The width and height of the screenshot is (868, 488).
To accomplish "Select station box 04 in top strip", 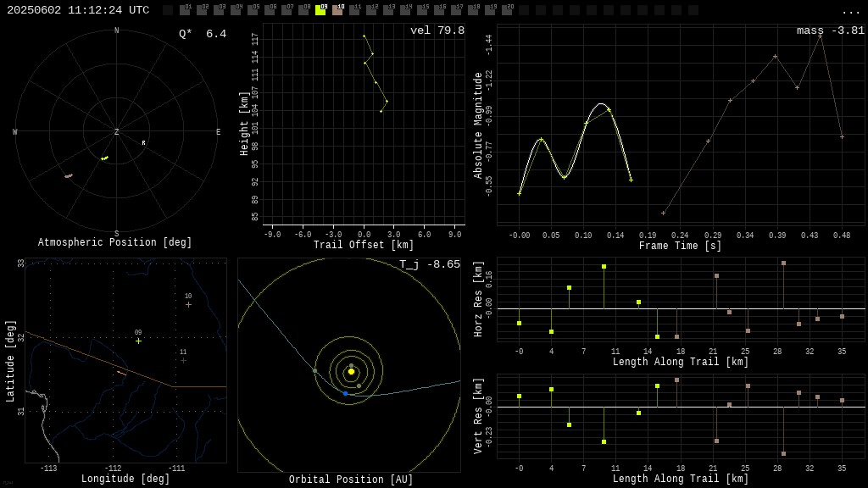I will coord(236,10).
